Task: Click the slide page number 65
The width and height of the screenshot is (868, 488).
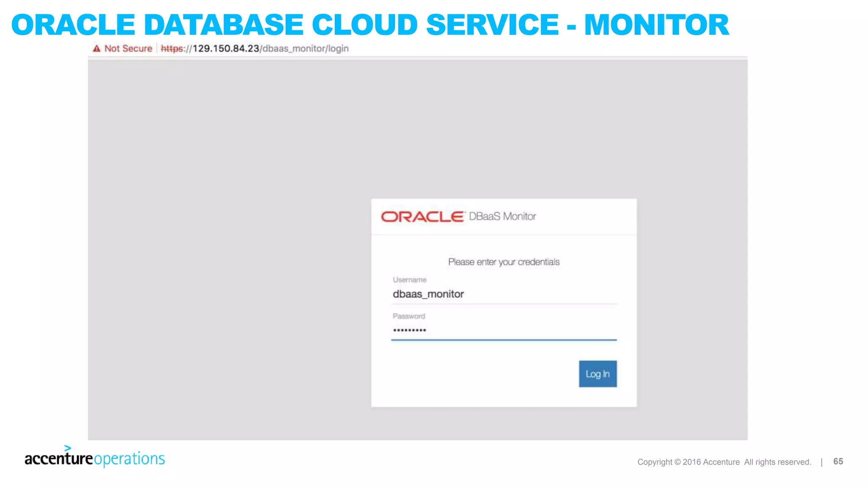Action: click(838, 461)
